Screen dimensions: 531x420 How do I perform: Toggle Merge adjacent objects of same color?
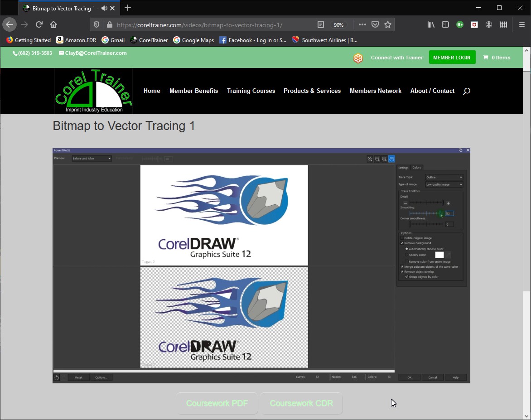[x=402, y=266]
